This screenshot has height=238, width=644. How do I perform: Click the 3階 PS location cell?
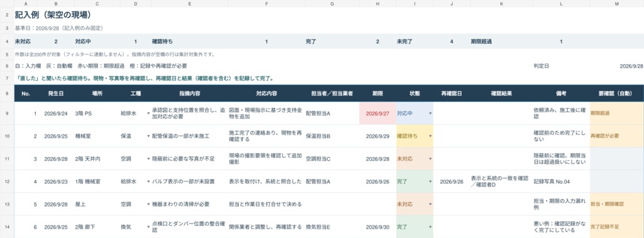coord(97,113)
